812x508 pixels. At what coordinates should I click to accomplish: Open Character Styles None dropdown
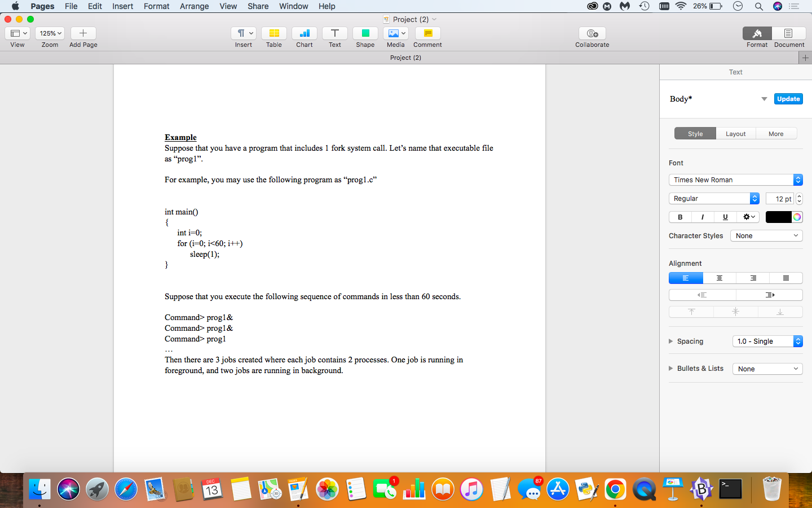pos(766,235)
